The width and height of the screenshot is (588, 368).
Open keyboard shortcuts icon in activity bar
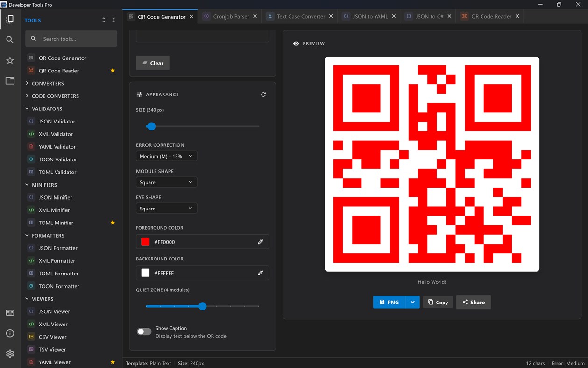tap(10, 313)
